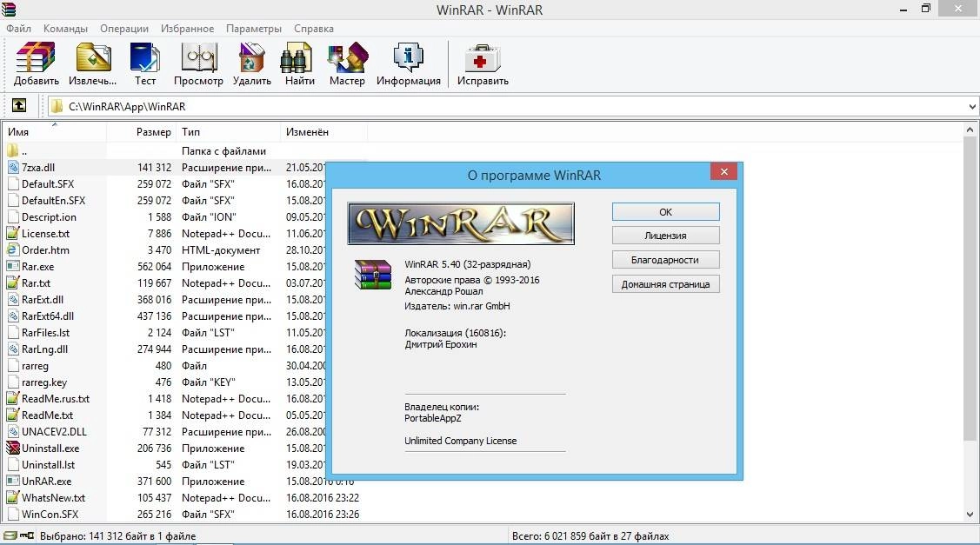The height and width of the screenshot is (545, 980).
Task: Open the Справка menu
Action: point(314,29)
